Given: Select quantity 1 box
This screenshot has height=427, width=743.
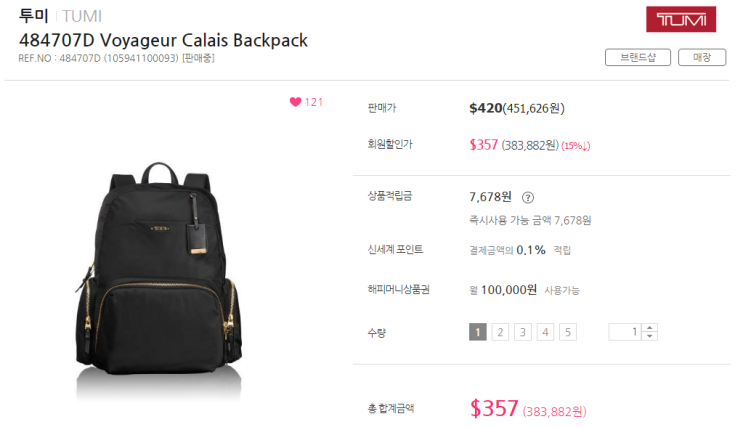Looking at the screenshot, I should pos(478,332).
